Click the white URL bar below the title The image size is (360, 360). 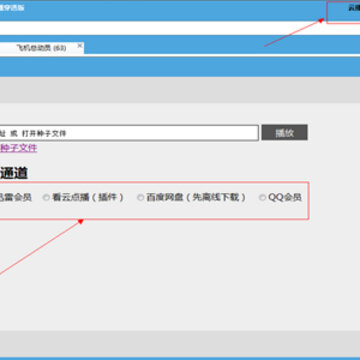tap(180, 28)
